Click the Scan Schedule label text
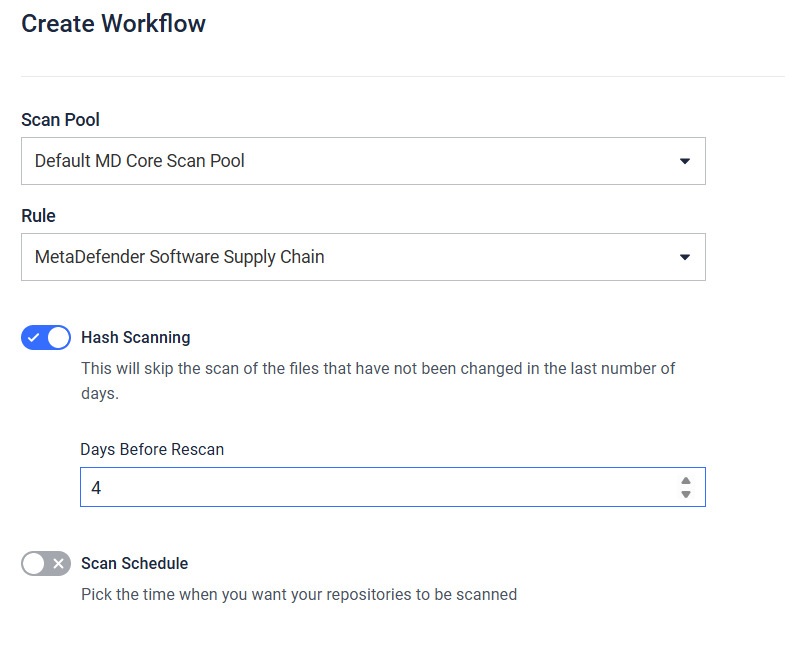The image size is (785, 648). coord(134,563)
